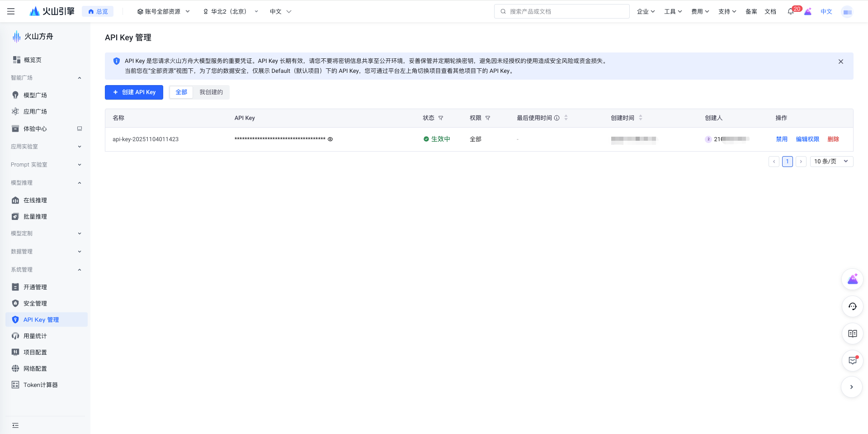Open 批量推理 from the sidebar
This screenshot has width=868, height=434.
pos(35,216)
